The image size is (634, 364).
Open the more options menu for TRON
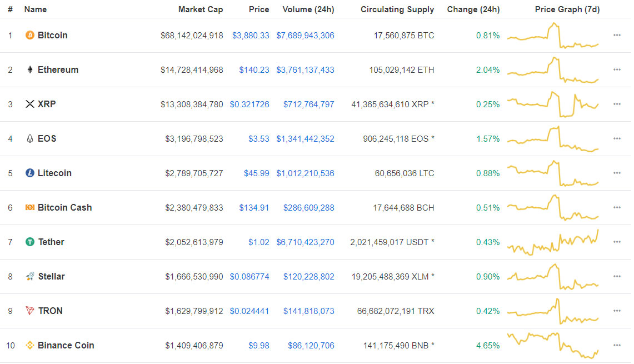pyautogui.click(x=617, y=311)
